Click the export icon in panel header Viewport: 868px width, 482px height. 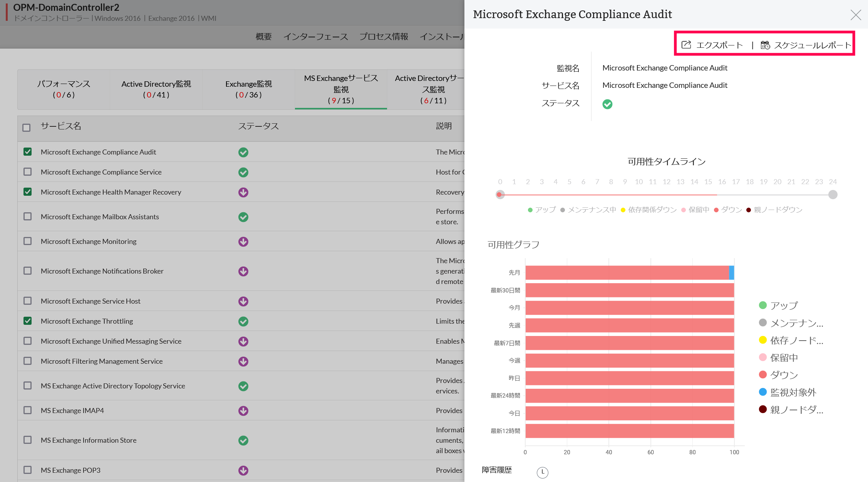click(x=686, y=45)
